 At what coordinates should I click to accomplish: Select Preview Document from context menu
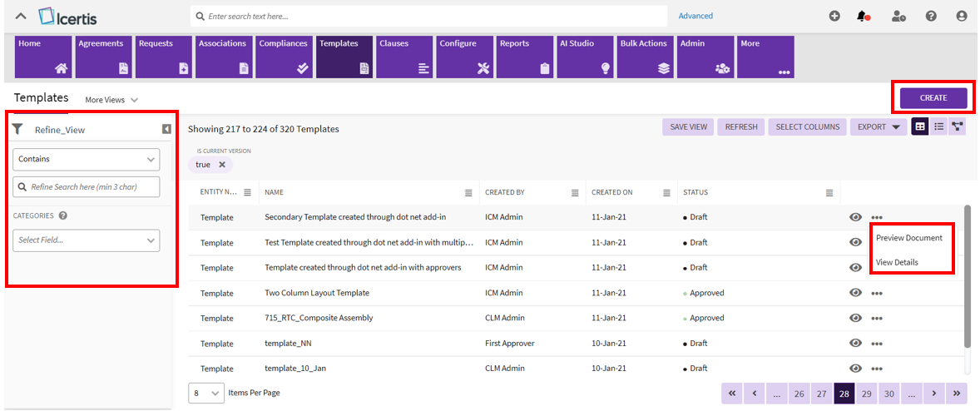908,238
